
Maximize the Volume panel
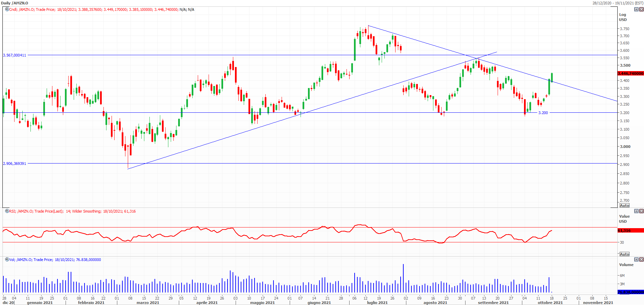(636, 259)
